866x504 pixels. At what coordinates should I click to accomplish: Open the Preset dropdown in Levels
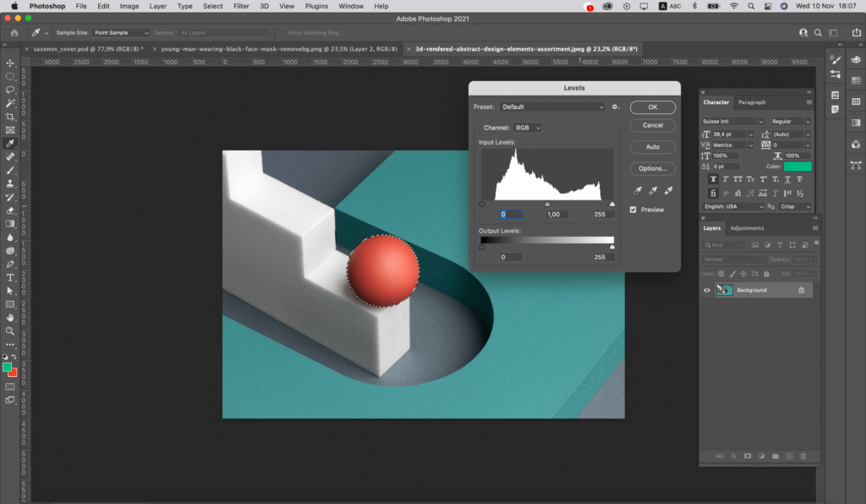click(552, 107)
